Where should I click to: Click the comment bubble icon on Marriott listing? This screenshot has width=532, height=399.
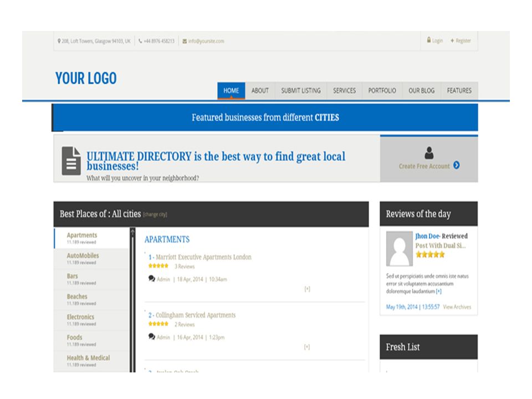152,279
